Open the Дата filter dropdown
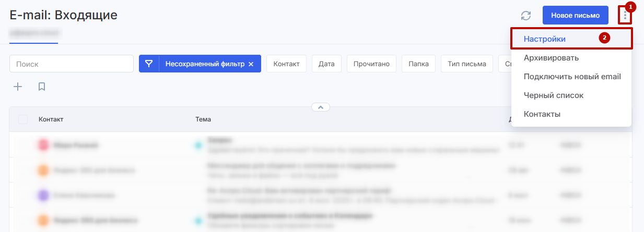This screenshot has height=232, width=644. [326, 64]
